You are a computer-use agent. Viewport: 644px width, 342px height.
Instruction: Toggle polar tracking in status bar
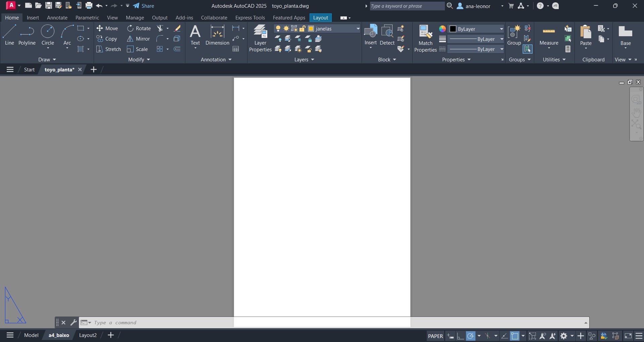point(471,336)
